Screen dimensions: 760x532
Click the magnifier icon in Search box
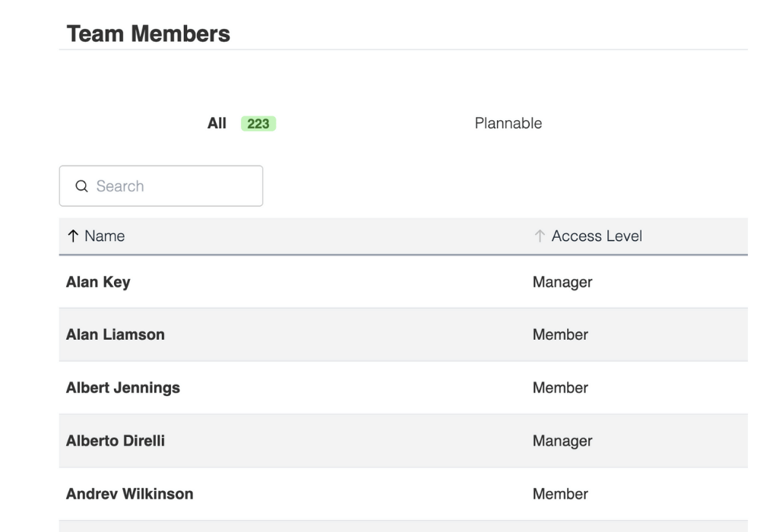tap(81, 186)
